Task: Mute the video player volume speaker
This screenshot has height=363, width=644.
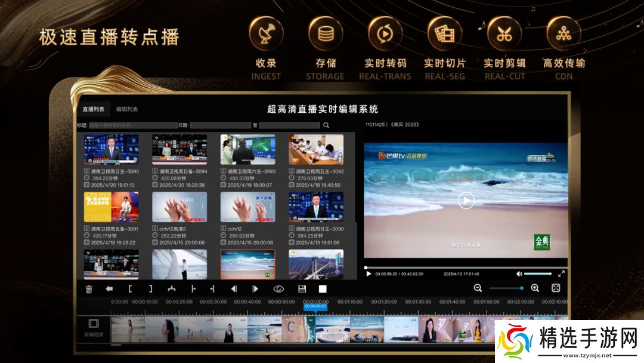Action: (519, 273)
